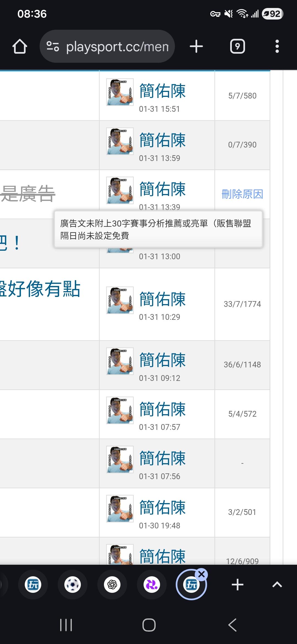
Task: Click the 5/7/580 stats cell
Action: coord(242,96)
